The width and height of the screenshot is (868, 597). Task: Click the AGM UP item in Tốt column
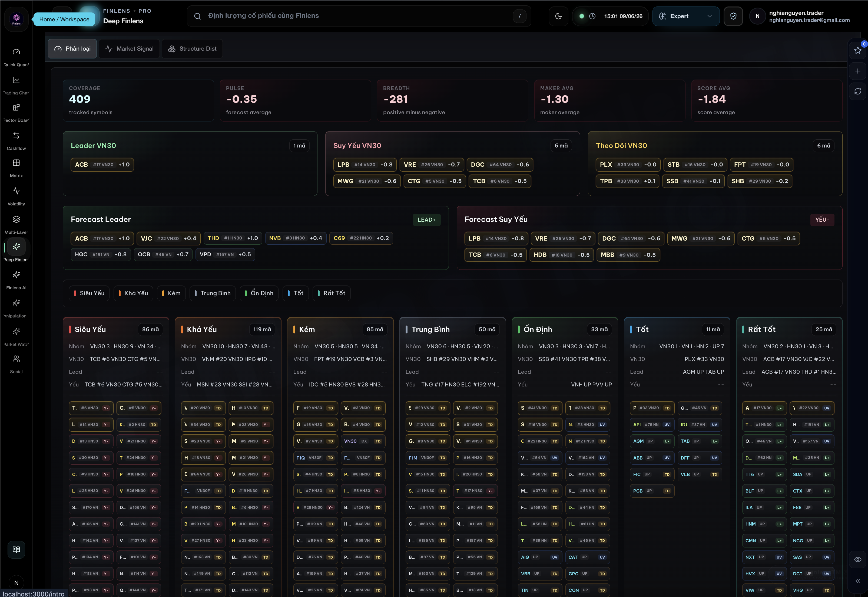pyautogui.click(x=652, y=441)
